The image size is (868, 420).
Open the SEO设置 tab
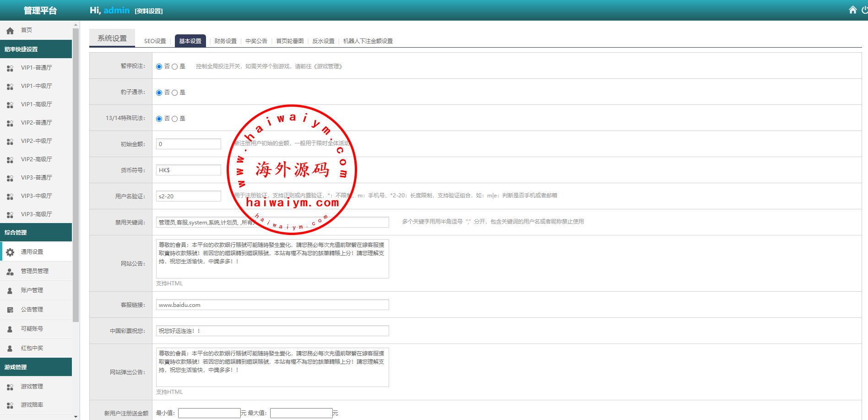pyautogui.click(x=155, y=41)
